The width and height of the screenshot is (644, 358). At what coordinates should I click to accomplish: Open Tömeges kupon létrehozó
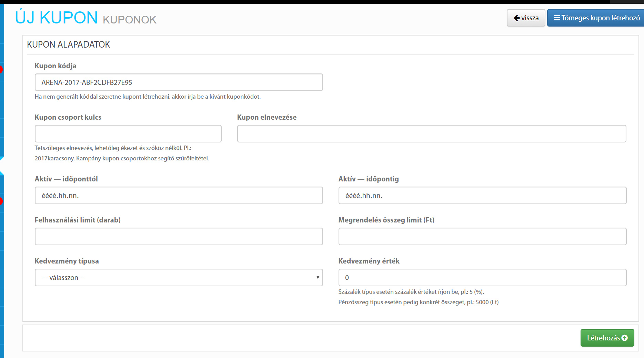(x=596, y=18)
